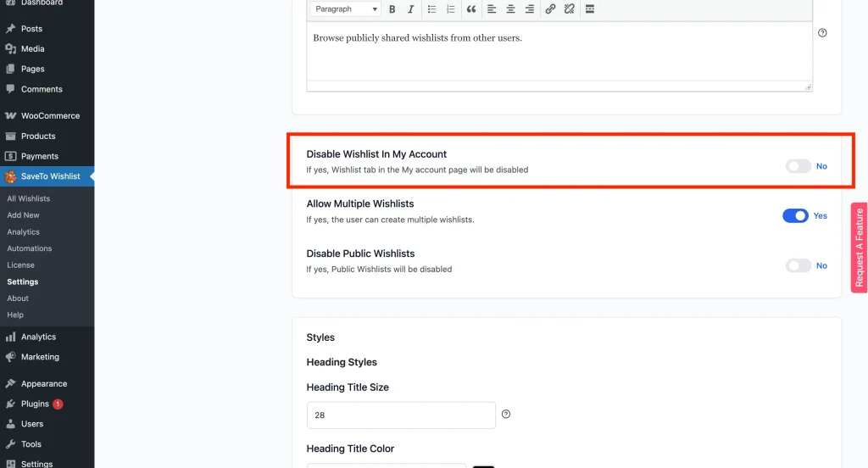868x468 pixels.
Task: Click the Heading Title Size input field
Action: 401,415
